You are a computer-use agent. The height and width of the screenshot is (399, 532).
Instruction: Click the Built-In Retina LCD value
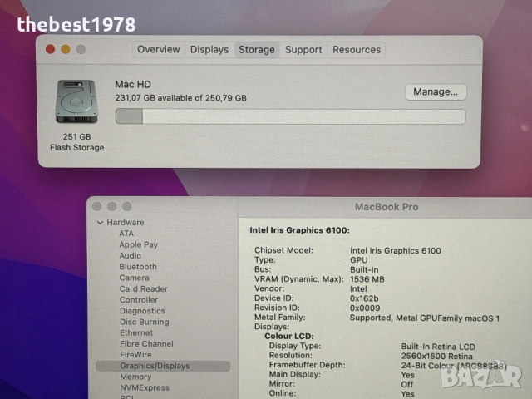pos(438,347)
